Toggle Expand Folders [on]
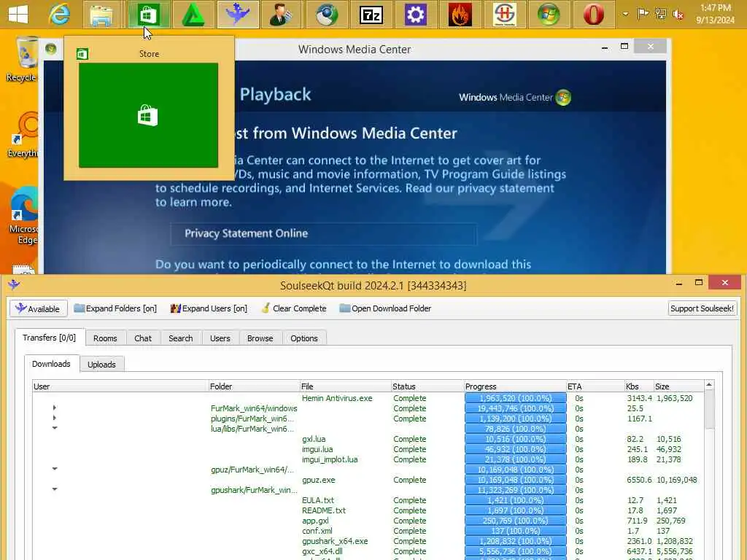 [115, 308]
